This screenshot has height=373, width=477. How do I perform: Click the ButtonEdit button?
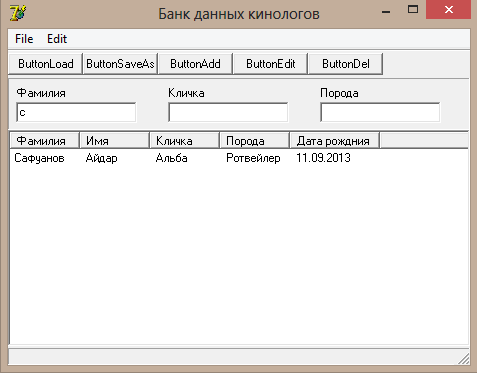point(271,64)
